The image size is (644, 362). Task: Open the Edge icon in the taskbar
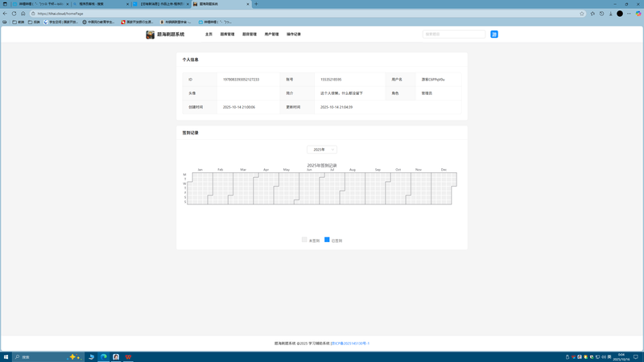(104, 357)
